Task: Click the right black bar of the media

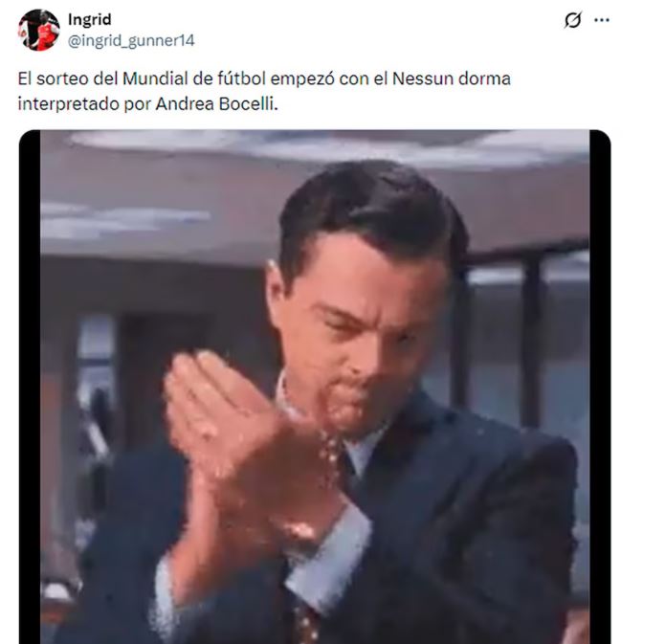Action: (x=600, y=387)
